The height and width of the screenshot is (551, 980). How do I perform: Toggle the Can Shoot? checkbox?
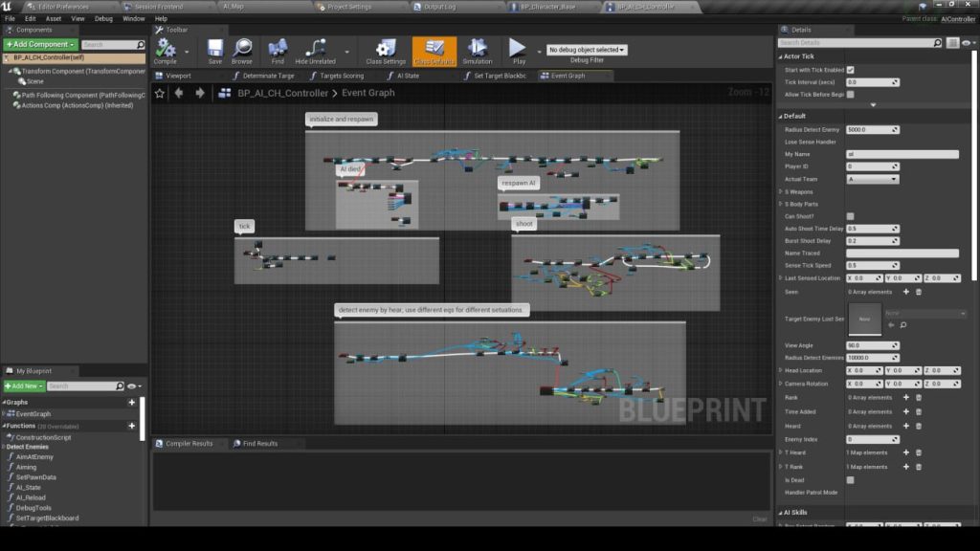[x=848, y=216]
